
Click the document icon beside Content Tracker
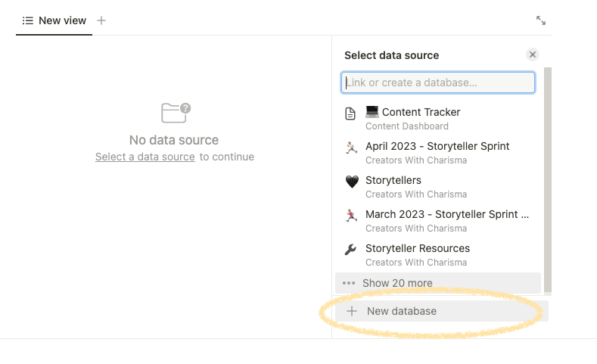[350, 114]
